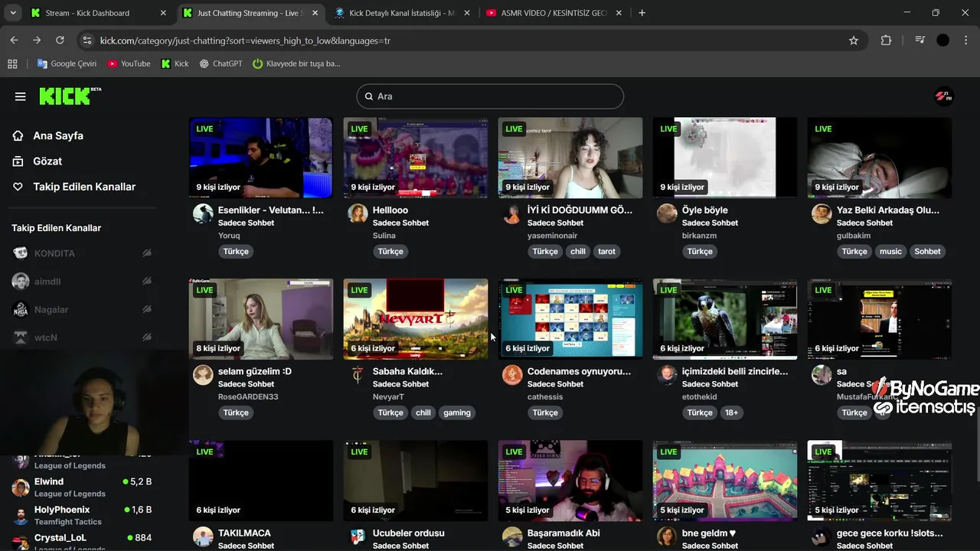Click gulbakim streamer avatar
Screen dimensions: 980x551
[822, 214]
